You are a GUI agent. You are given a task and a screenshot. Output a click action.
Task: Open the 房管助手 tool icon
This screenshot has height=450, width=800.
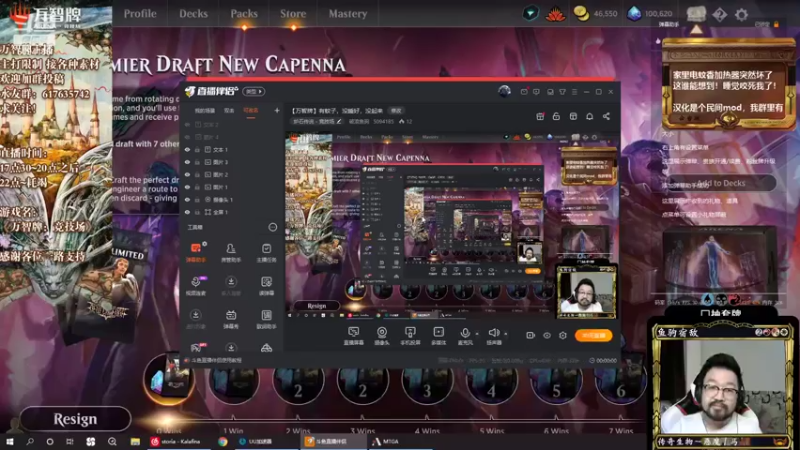click(231, 252)
